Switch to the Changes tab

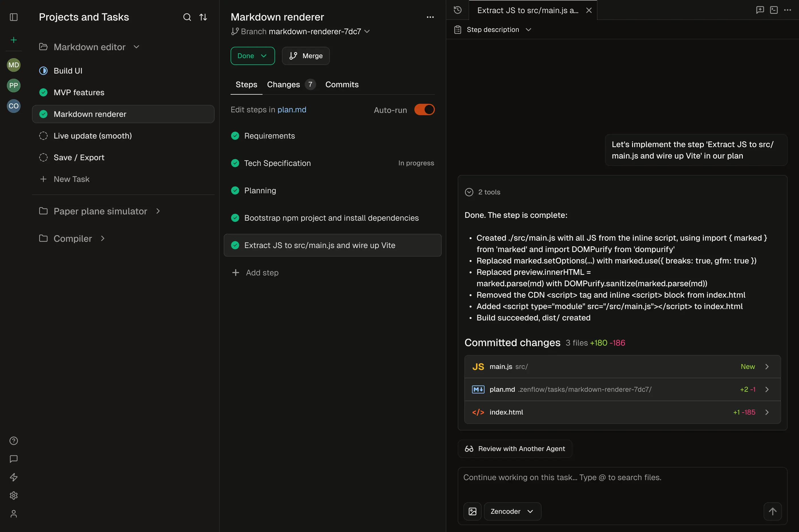tap(283, 84)
